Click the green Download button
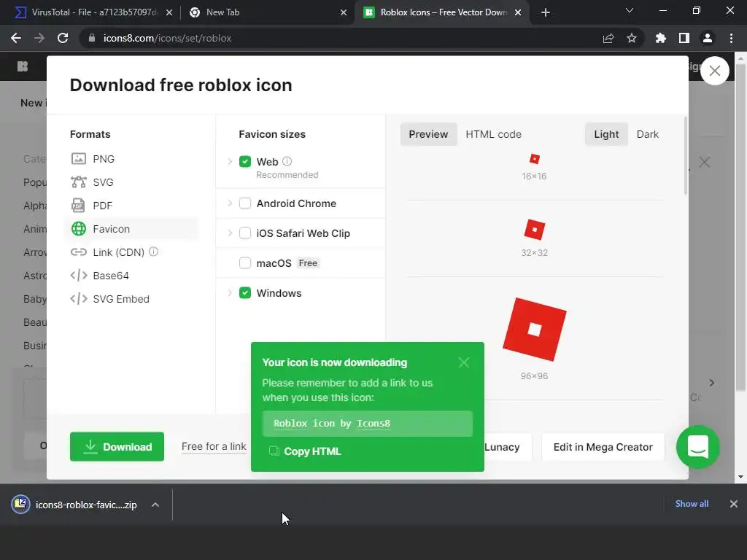 pyautogui.click(x=117, y=447)
